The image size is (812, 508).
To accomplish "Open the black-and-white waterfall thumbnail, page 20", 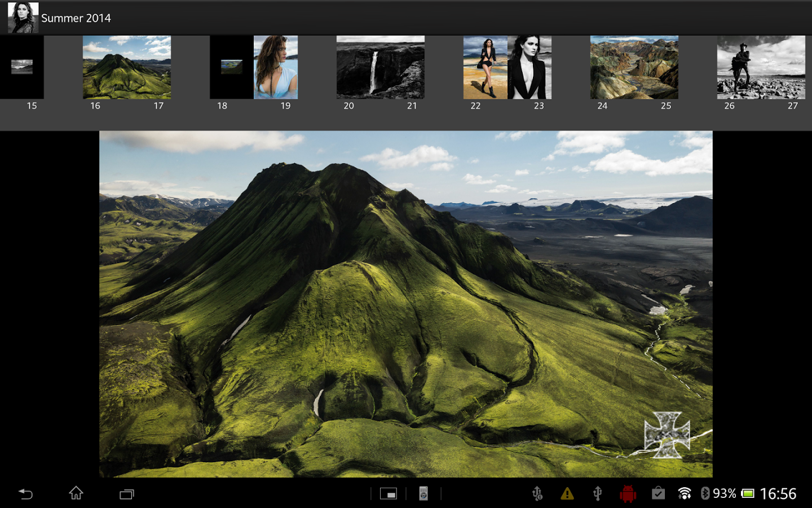I will pyautogui.click(x=381, y=67).
